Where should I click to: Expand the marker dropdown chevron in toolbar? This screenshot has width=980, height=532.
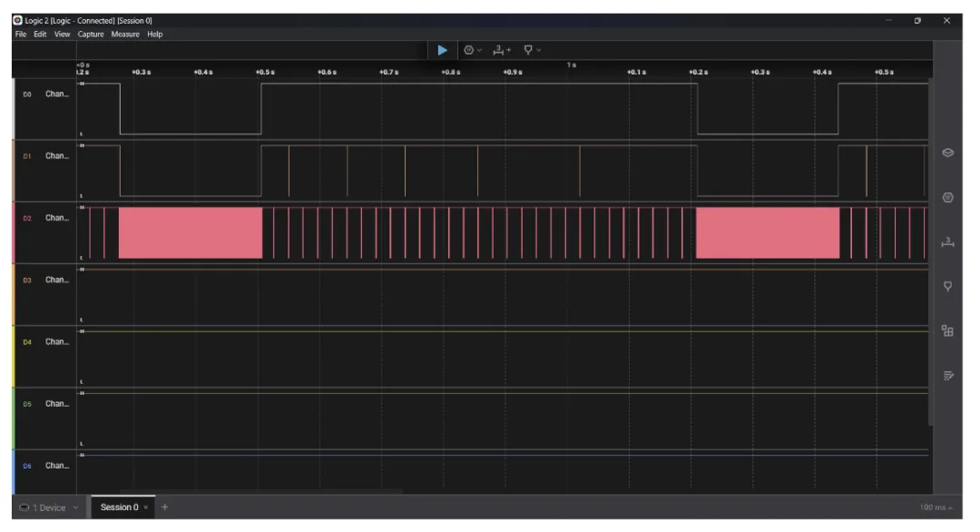[x=539, y=50]
